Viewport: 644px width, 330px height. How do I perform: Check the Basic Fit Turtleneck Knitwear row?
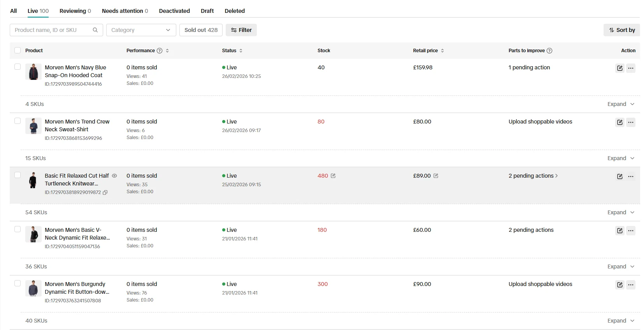point(18,175)
